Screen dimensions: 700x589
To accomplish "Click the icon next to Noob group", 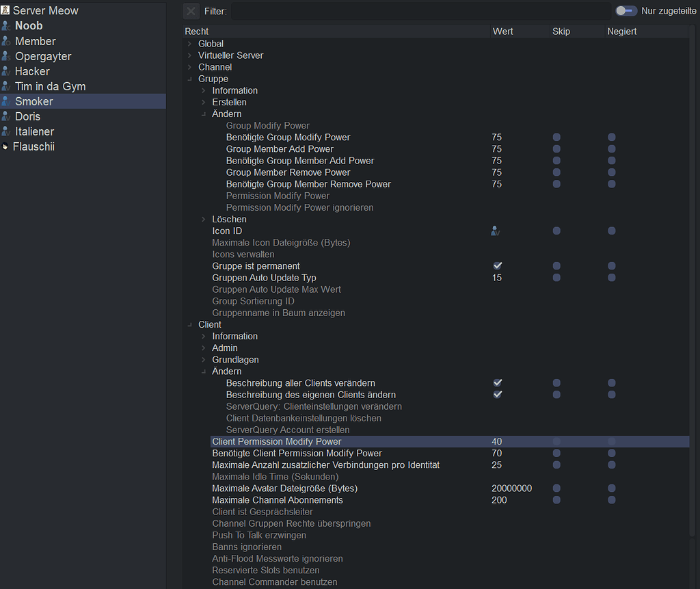I will click(6, 26).
